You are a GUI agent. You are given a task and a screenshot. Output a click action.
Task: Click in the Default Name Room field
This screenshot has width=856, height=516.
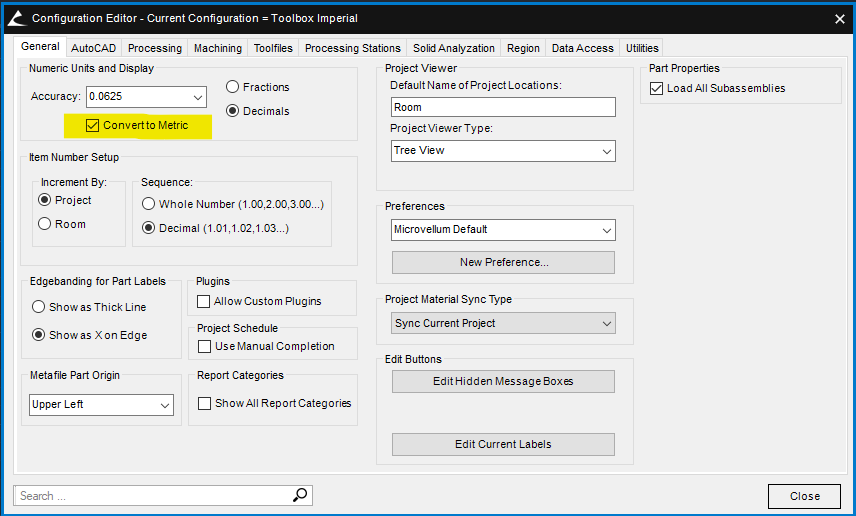[x=503, y=107]
